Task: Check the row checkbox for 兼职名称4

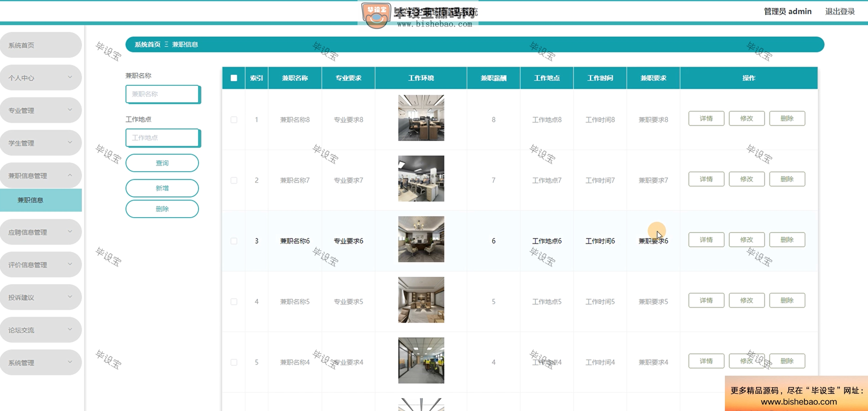Action: click(234, 362)
